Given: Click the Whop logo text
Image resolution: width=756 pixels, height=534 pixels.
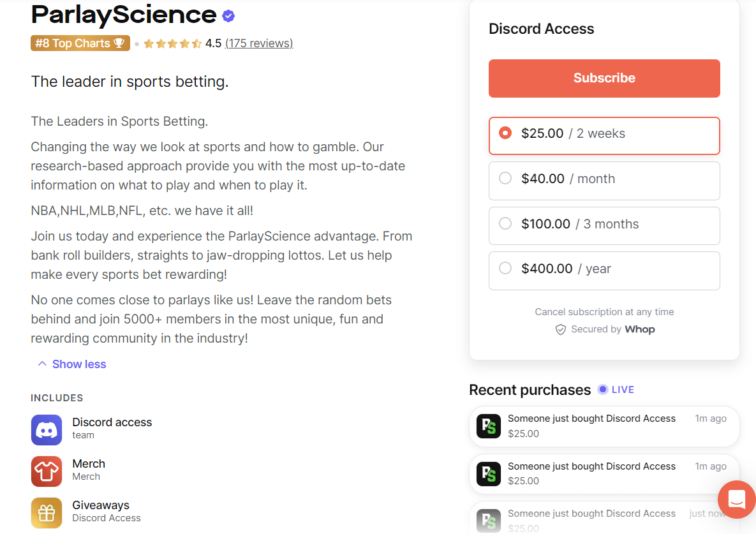Looking at the screenshot, I should [640, 329].
